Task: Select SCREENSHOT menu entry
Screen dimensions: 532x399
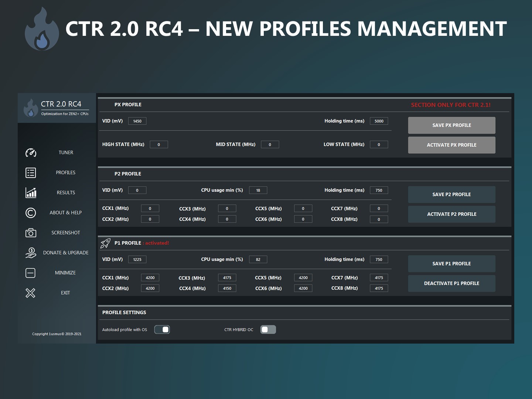Action: pyautogui.click(x=66, y=233)
